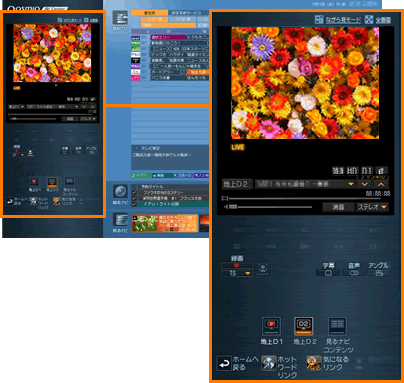Click program guide nav icon left of 番組表
This screenshot has width=404, height=383.
click(x=120, y=18)
